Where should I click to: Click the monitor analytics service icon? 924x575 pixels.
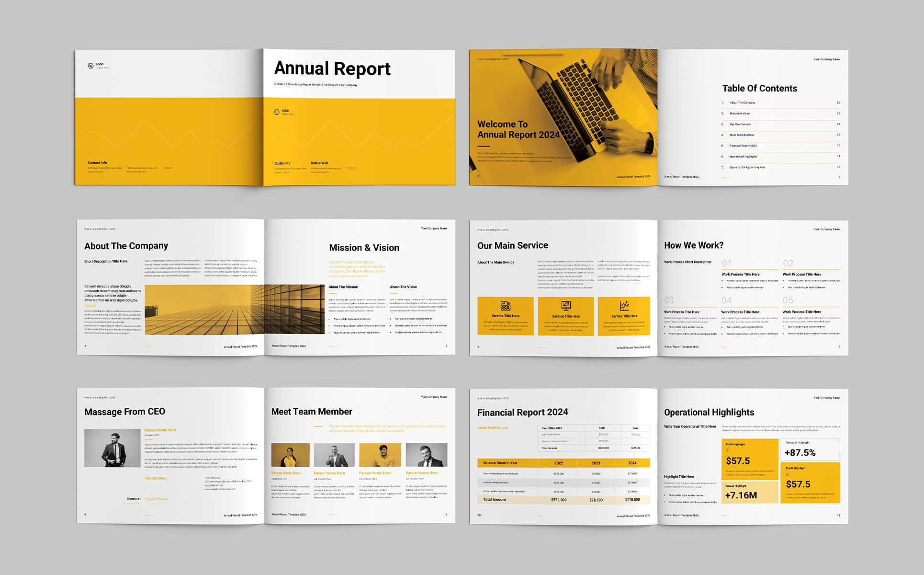[x=565, y=306]
